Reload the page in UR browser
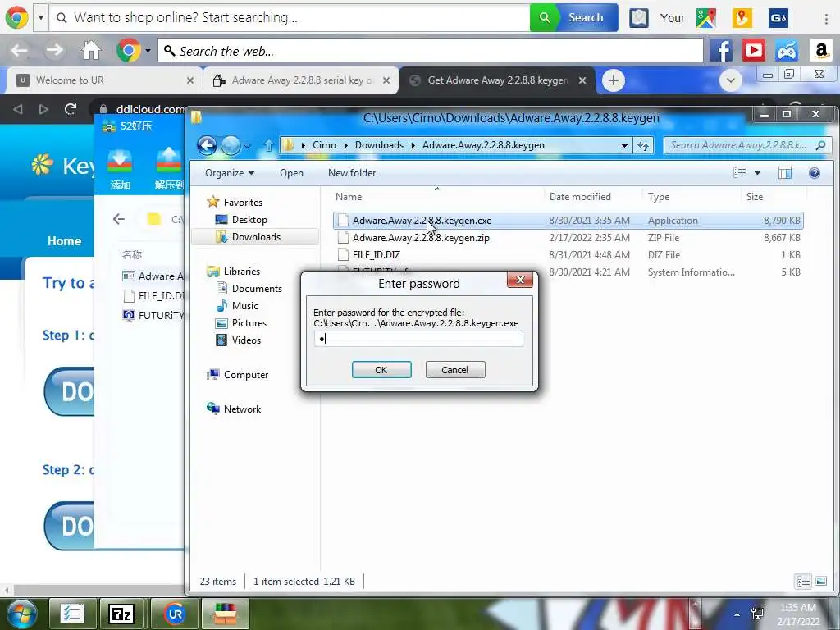 [71, 109]
